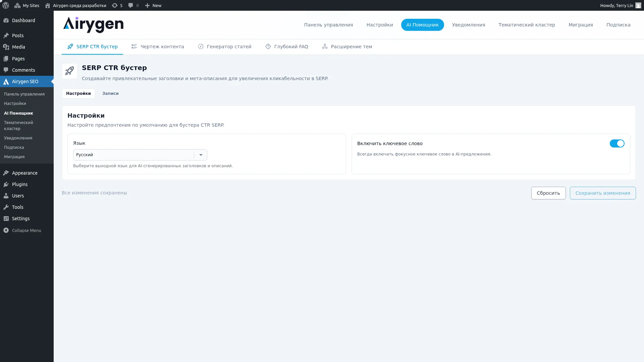Open the sidebar Comments section
This screenshot has height=362, width=644.
pos(27,70)
